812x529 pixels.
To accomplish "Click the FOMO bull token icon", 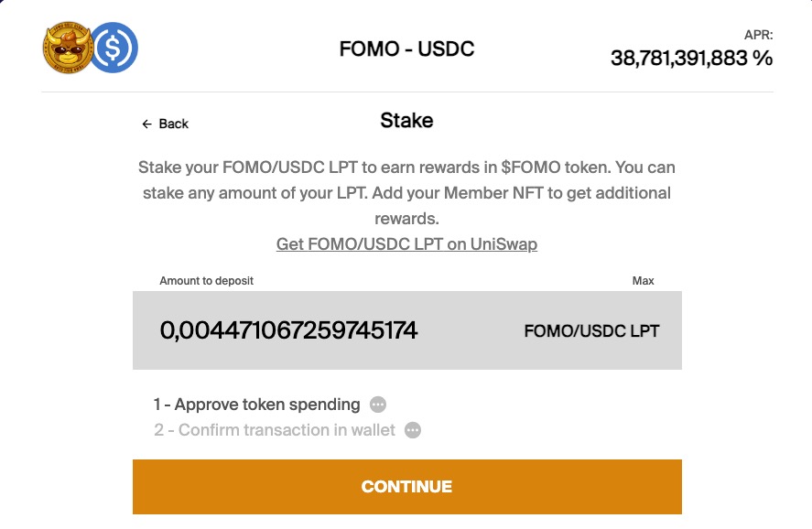I will point(68,48).
